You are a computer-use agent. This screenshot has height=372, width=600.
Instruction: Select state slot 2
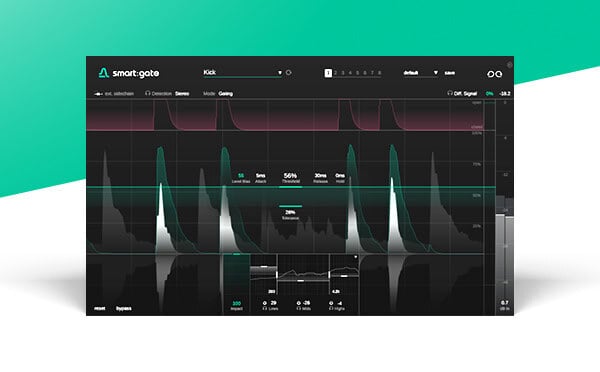click(x=336, y=73)
